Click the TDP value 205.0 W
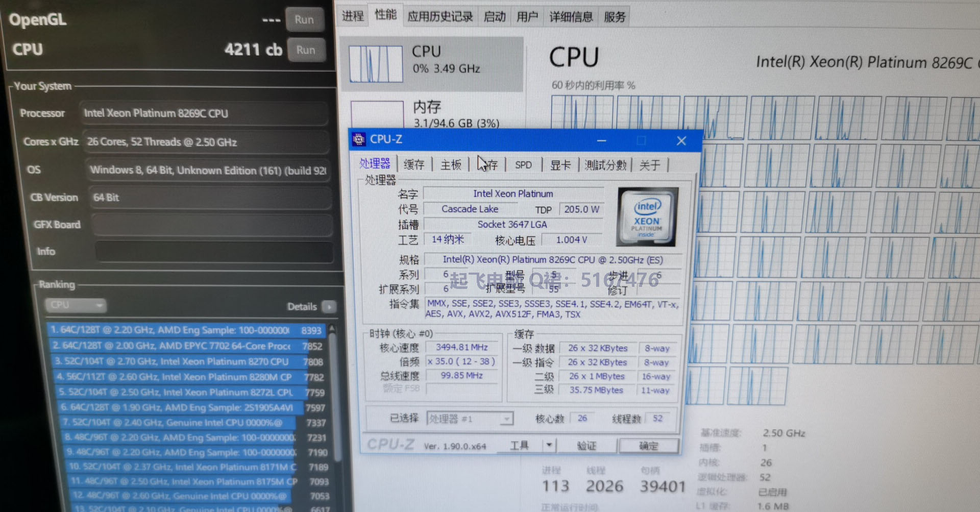Screen dimensions: 980x512 [581, 209]
